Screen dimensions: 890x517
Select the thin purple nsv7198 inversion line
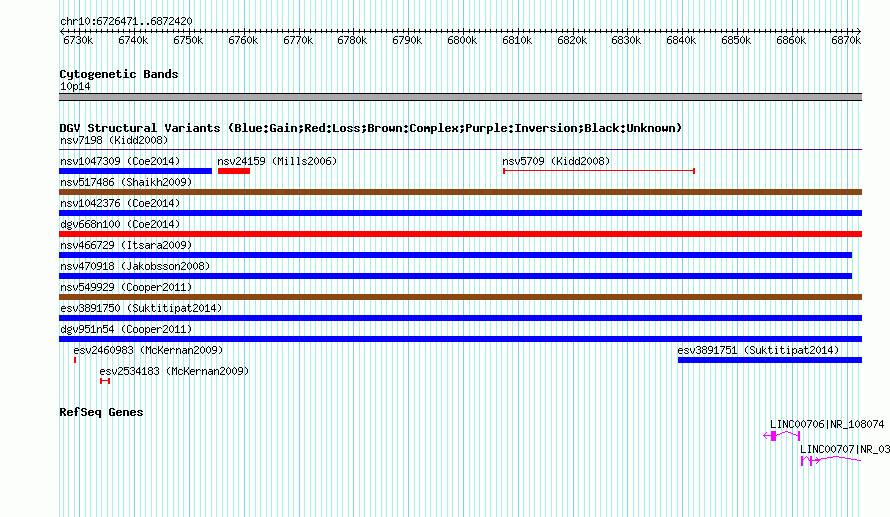pyautogui.click(x=460, y=150)
